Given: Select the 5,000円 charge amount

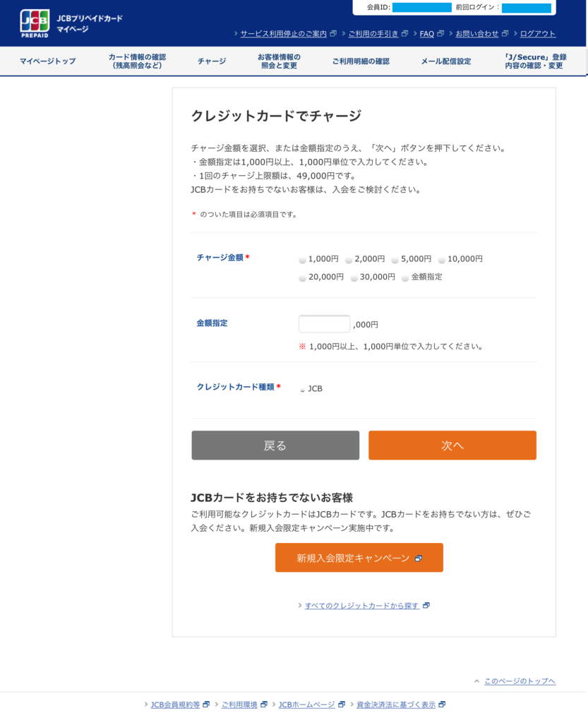Looking at the screenshot, I should (395, 260).
